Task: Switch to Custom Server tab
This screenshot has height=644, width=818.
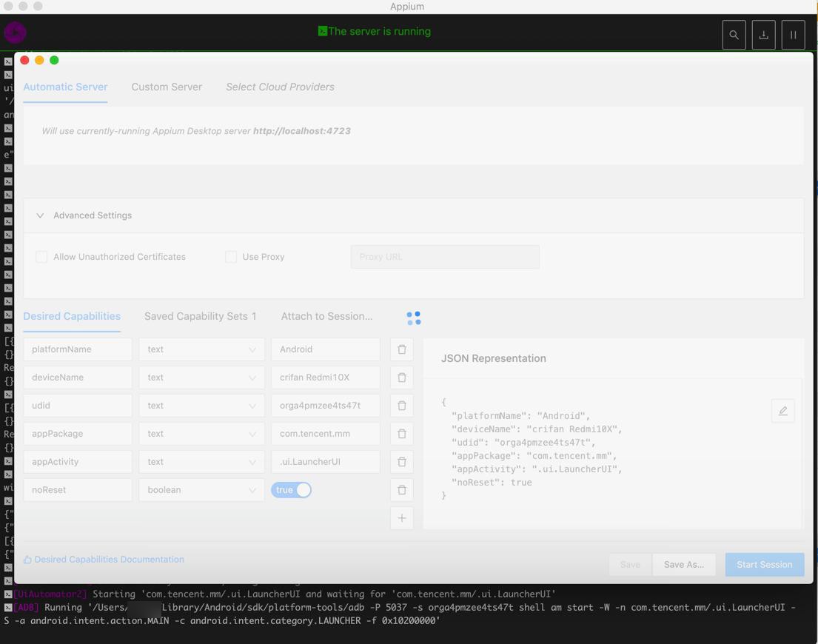Action: tap(167, 87)
